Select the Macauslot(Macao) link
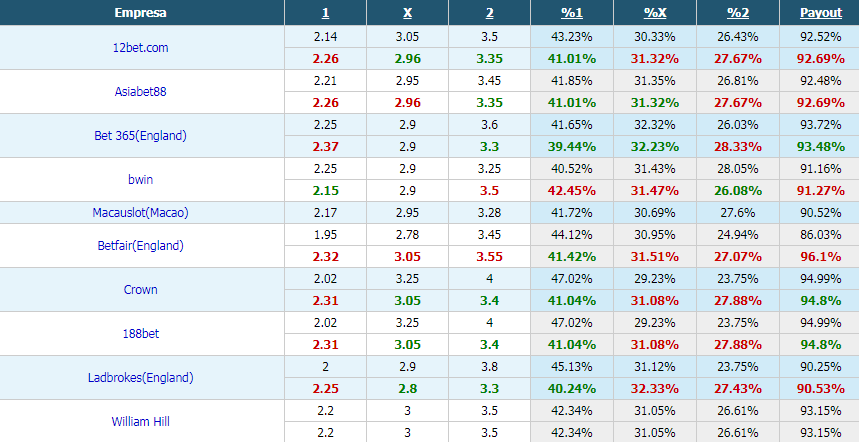Viewport: 859px width, 442px height. pos(140,213)
